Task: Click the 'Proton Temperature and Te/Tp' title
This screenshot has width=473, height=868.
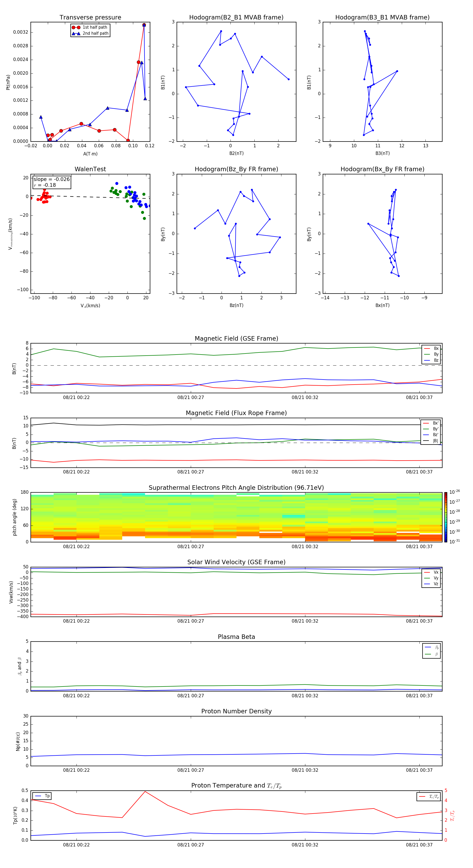Action: pos(236,786)
